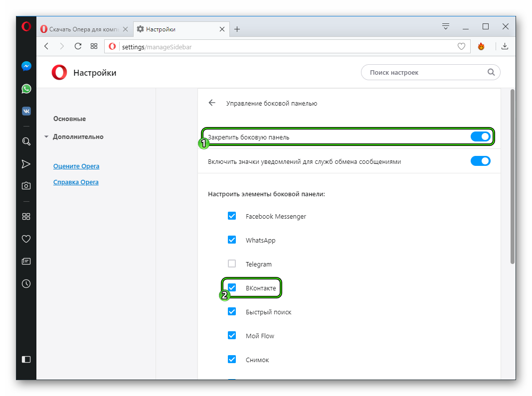Collapse the 'Дополнительно' section arrow
Viewport: 532px width, 396px height.
tap(46, 136)
